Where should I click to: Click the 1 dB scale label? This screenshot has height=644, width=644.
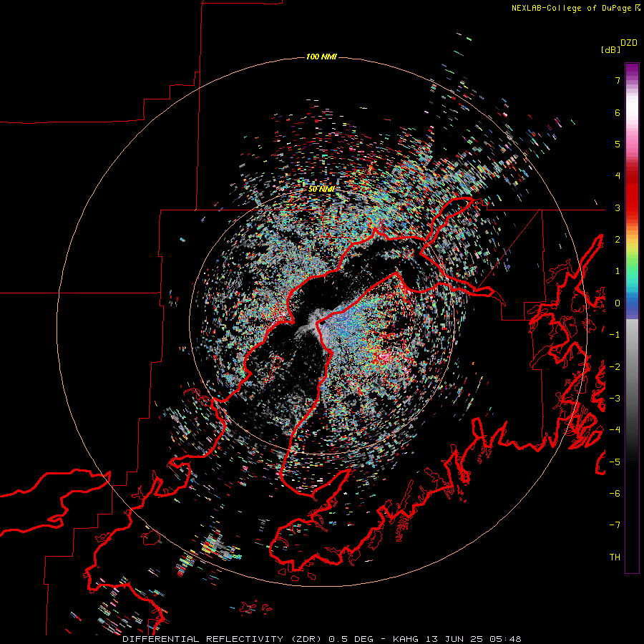(x=618, y=271)
